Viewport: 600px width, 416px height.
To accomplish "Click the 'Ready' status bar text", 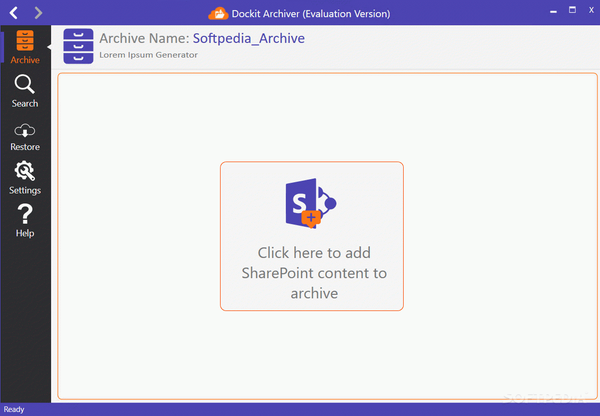I will (x=14, y=409).
